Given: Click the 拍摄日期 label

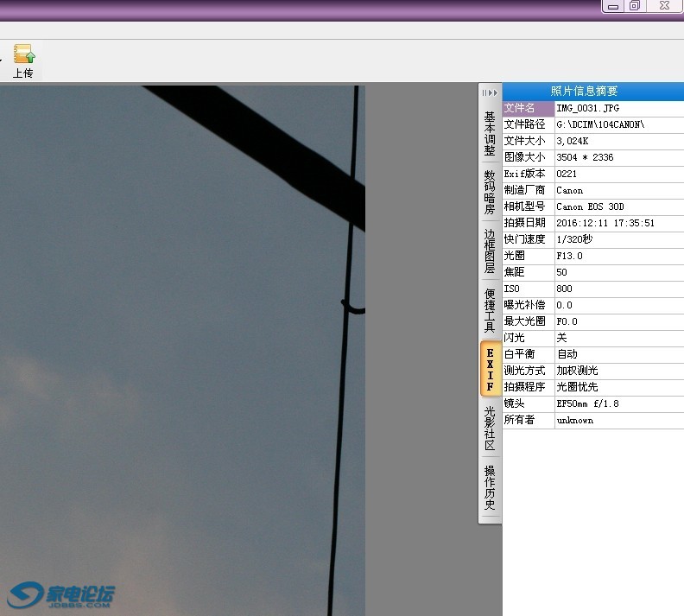Looking at the screenshot, I should tap(524, 223).
